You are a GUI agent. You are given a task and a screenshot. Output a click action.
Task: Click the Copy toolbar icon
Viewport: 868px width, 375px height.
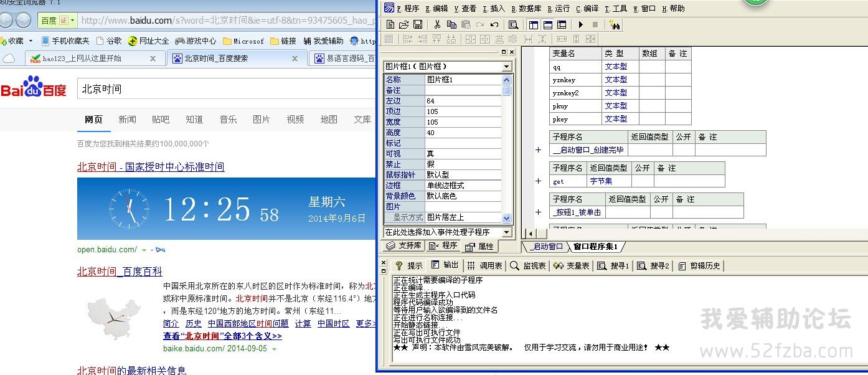451,25
